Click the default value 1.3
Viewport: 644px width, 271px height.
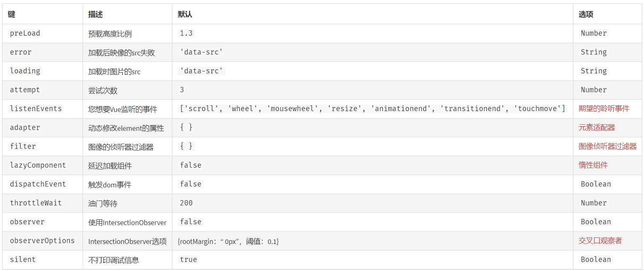pos(186,33)
